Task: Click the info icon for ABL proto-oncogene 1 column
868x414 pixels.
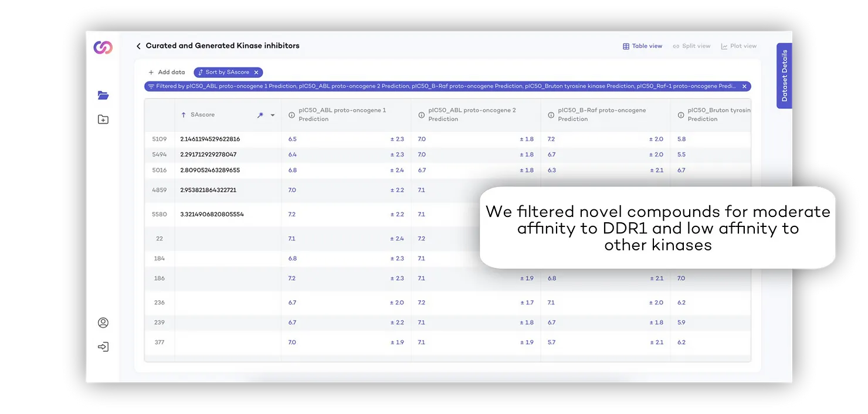Action: [291, 115]
